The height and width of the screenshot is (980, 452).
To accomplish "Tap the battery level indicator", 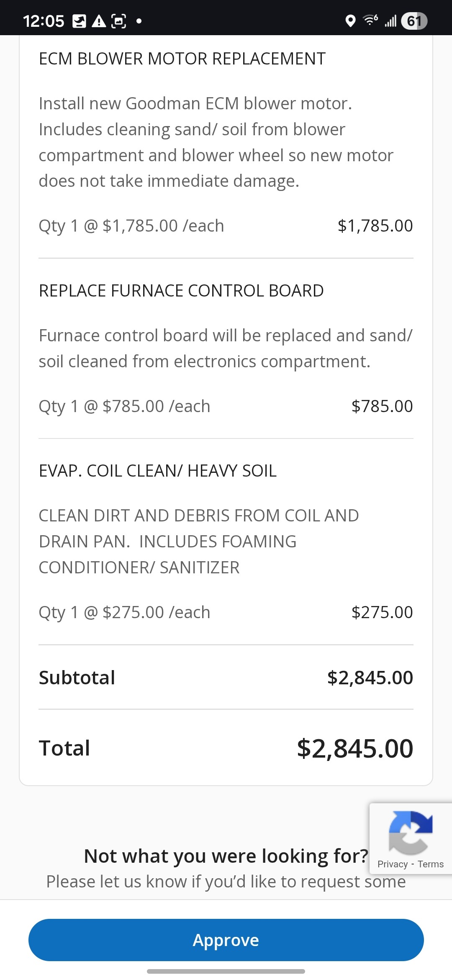I will coord(414,21).
